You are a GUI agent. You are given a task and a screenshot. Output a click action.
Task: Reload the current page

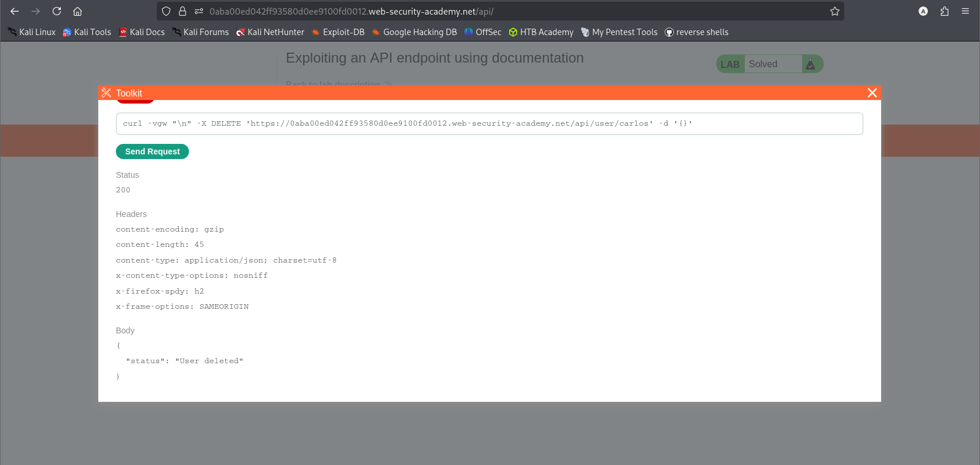coord(57,11)
